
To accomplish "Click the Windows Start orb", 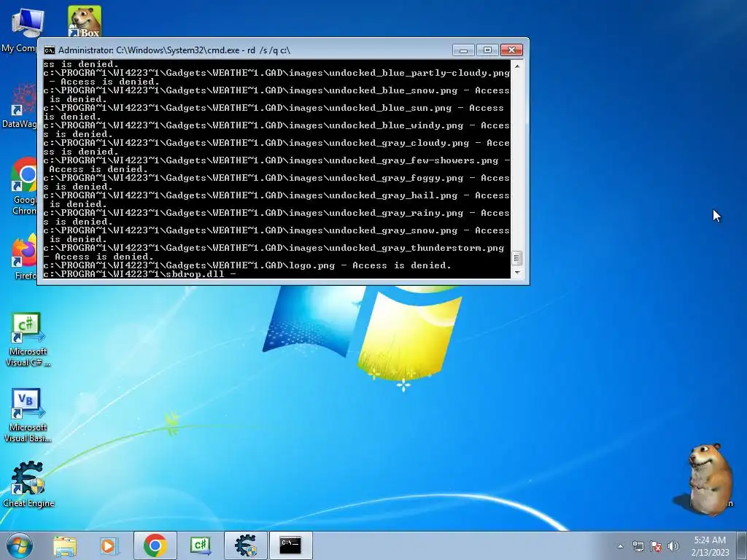I will pyautogui.click(x=20, y=545).
